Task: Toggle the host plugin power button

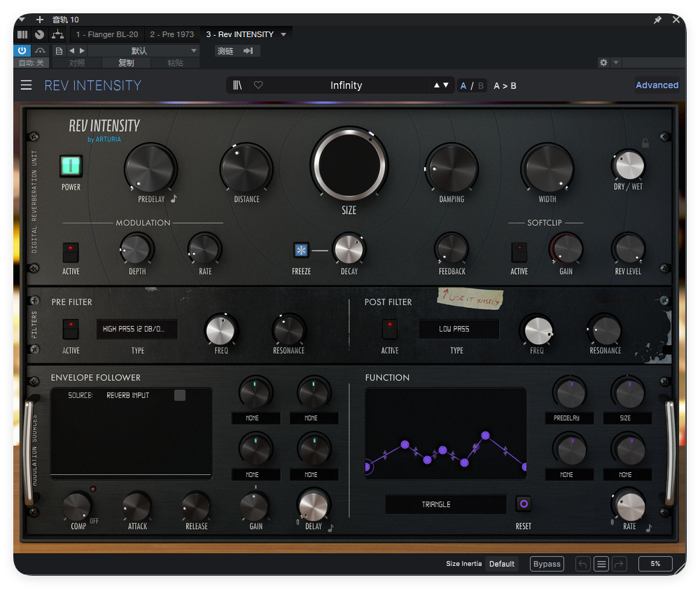Action: pos(22,50)
